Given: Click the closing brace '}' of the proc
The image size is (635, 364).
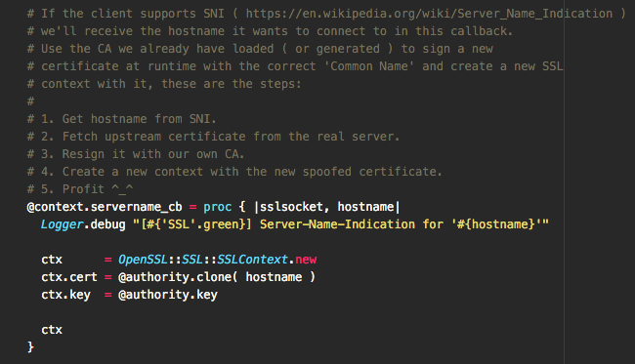Looking at the screenshot, I should coord(30,347).
